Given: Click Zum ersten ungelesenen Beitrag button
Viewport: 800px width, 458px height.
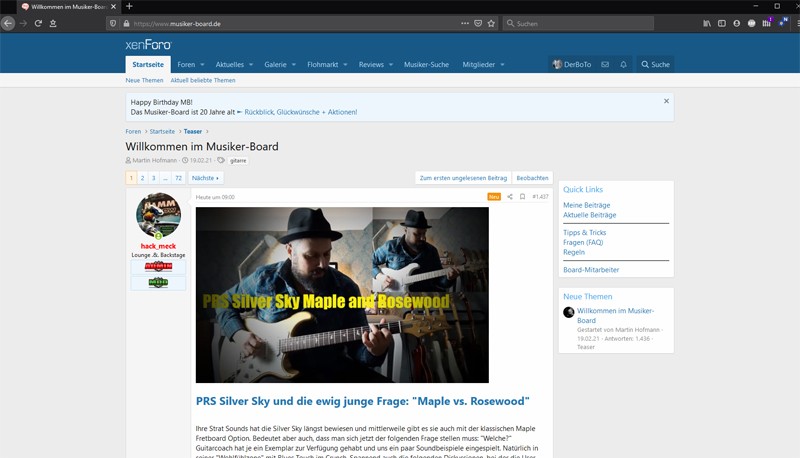Looking at the screenshot, I should click(463, 178).
